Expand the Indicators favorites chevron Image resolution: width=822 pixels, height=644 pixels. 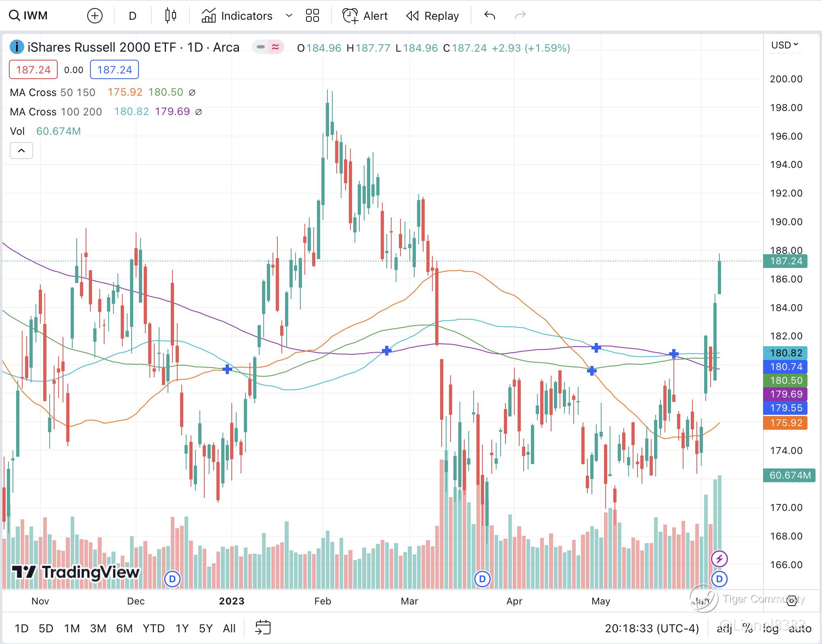coord(289,16)
